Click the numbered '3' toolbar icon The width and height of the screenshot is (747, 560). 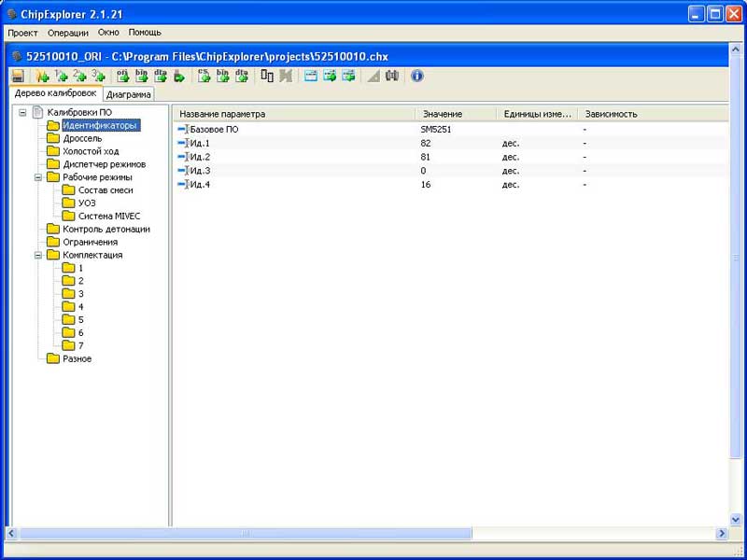pyautogui.click(x=98, y=76)
